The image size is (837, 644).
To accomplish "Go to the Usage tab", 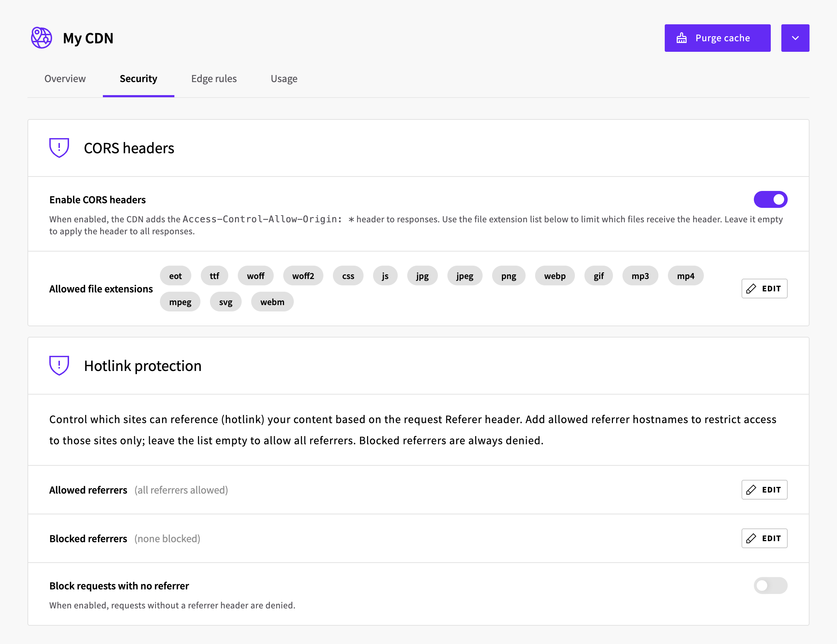I will pos(284,79).
